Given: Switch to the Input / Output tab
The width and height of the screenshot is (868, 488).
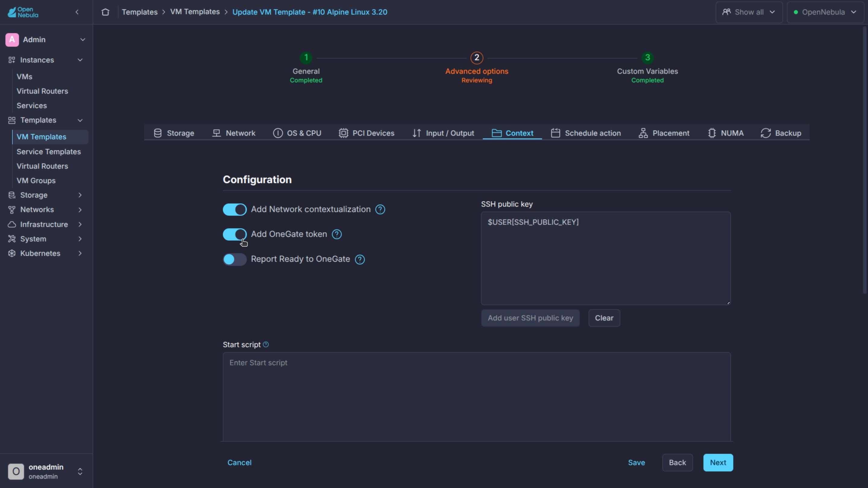Looking at the screenshot, I should pos(443,133).
